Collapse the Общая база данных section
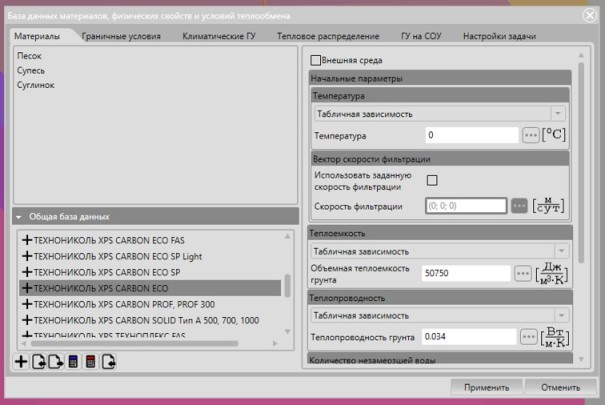The width and height of the screenshot is (605, 405). [18, 216]
